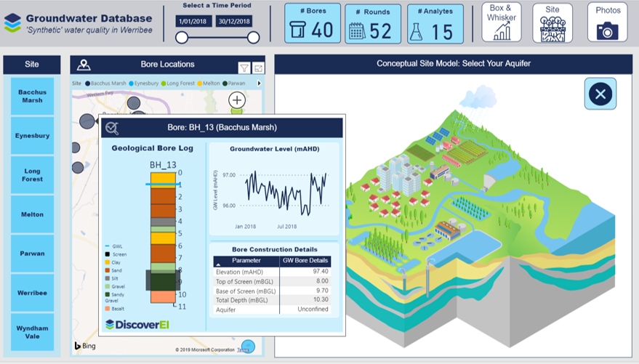639x364 pixels.
Task: Click the right time slider handle
Action: 253,38
